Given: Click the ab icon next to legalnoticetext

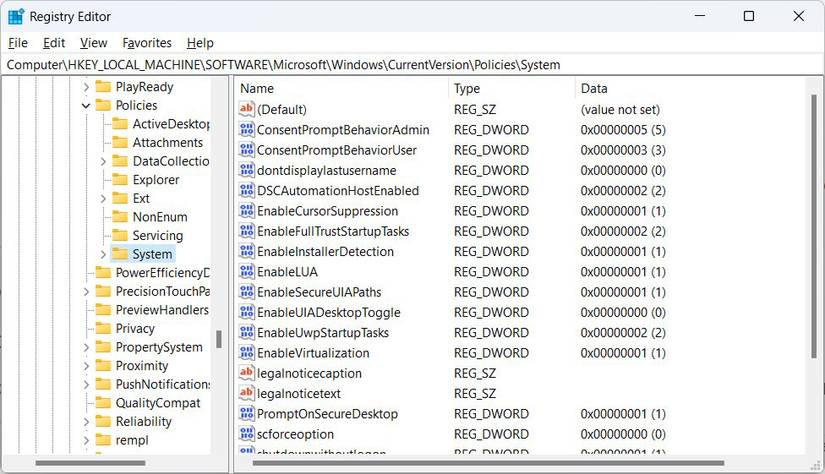Looking at the screenshot, I should (x=246, y=393).
